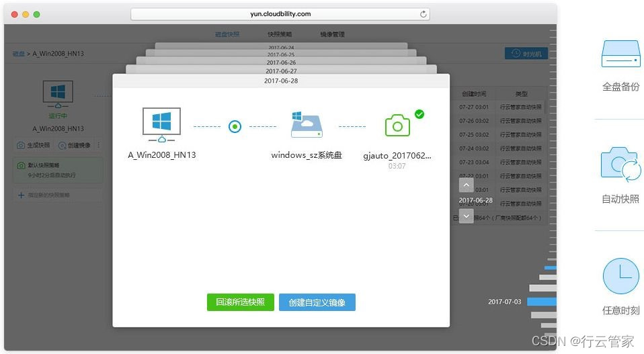The height and width of the screenshot is (354, 644).
Task: Click the 07-27 03:01 snapshot row
Action: point(499,107)
